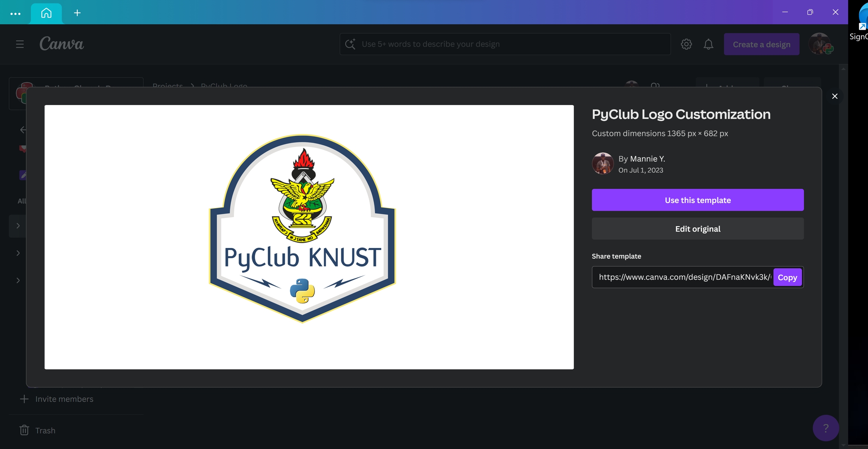Viewport: 868px width, 449px height.
Task: Open the help question mark button
Action: tap(825, 428)
